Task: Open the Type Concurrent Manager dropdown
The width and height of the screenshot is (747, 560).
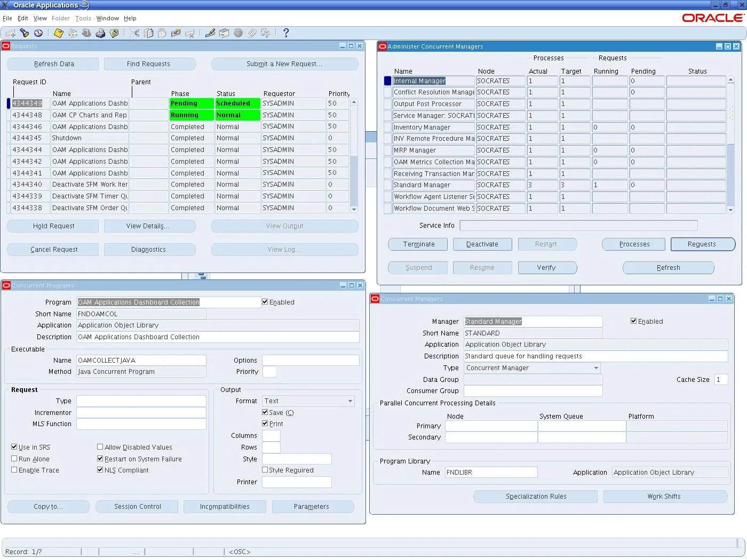Action: click(x=596, y=368)
